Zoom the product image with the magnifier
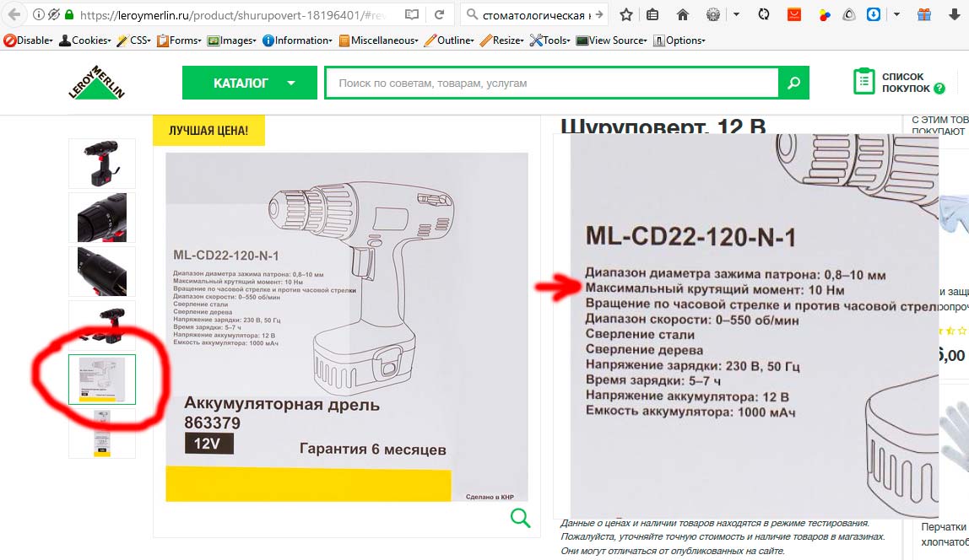The width and height of the screenshot is (969, 560). tap(520, 517)
